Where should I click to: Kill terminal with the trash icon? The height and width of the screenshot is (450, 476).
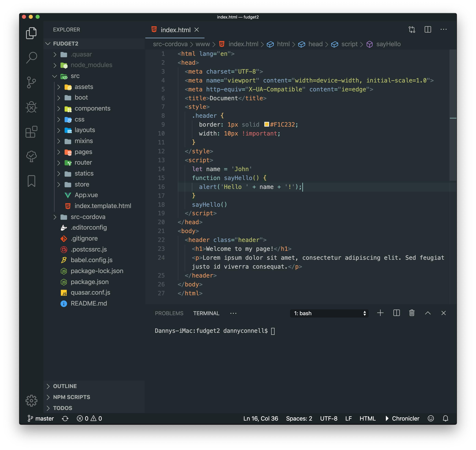click(x=412, y=313)
